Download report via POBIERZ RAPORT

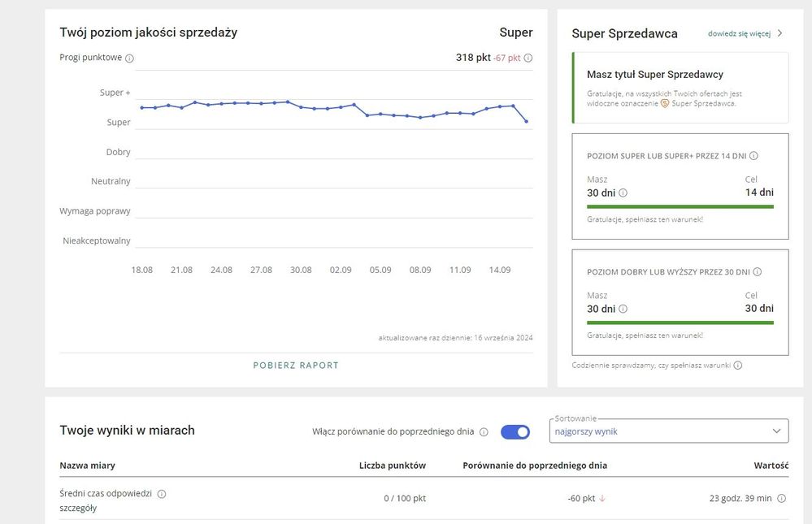(296, 366)
